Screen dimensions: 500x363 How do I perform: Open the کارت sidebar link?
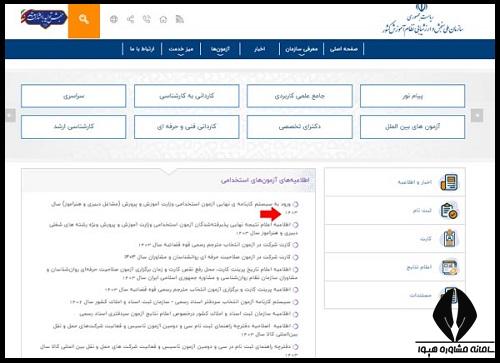[426, 239]
